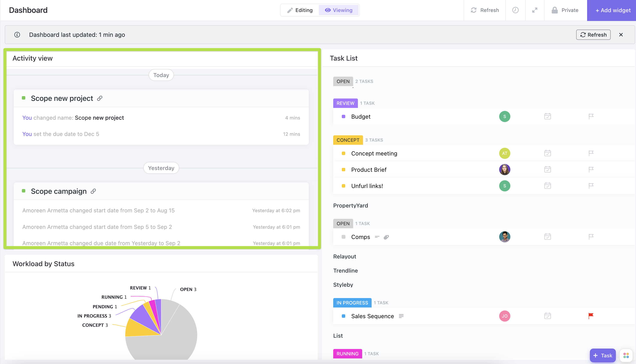This screenshot has width=636, height=364.
Task: Copy link icon next to Scope new project
Action: [x=100, y=98]
